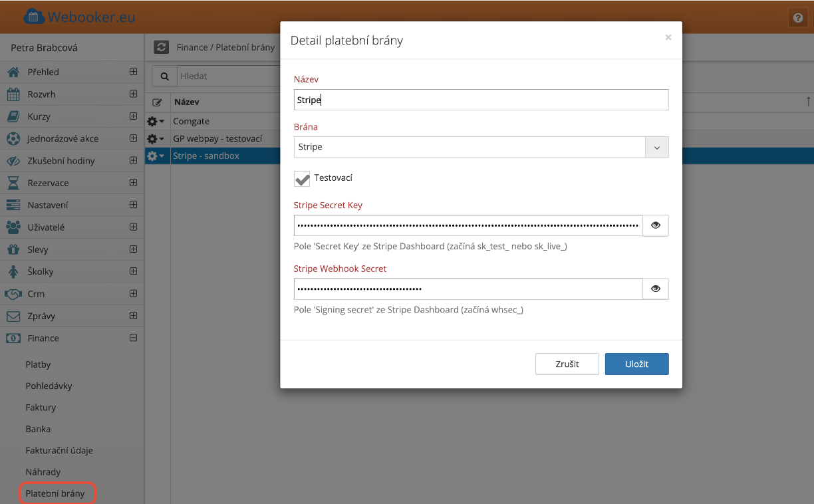Click the Přehled home icon

13,72
